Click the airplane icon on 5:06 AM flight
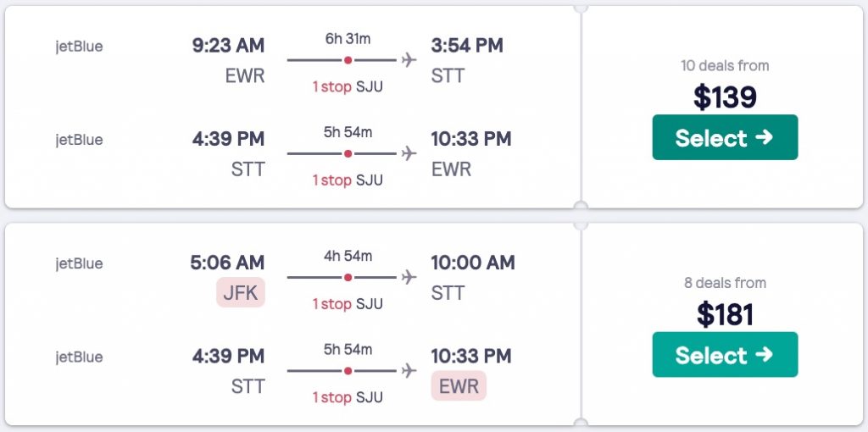868x432 pixels. (x=409, y=277)
